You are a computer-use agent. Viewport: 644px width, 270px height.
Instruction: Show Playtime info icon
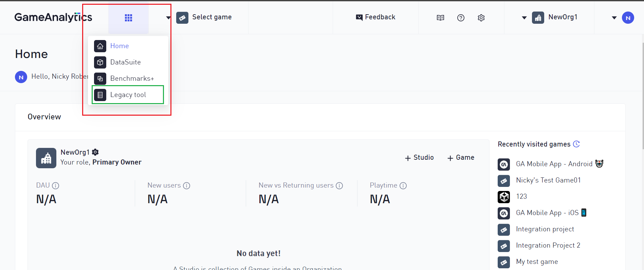click(403, 186)
